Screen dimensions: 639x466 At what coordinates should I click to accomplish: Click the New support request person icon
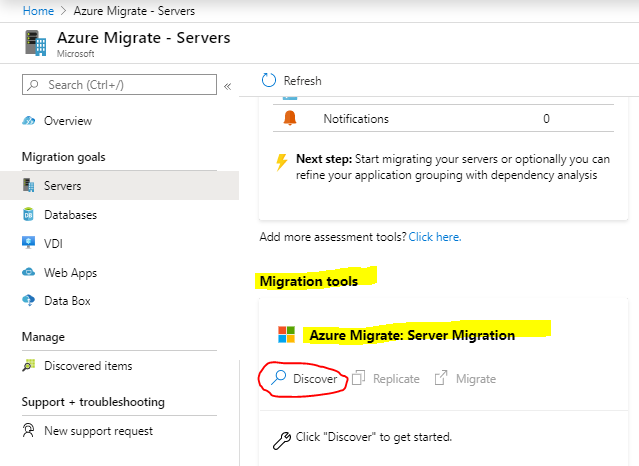[x=29, y=431]
